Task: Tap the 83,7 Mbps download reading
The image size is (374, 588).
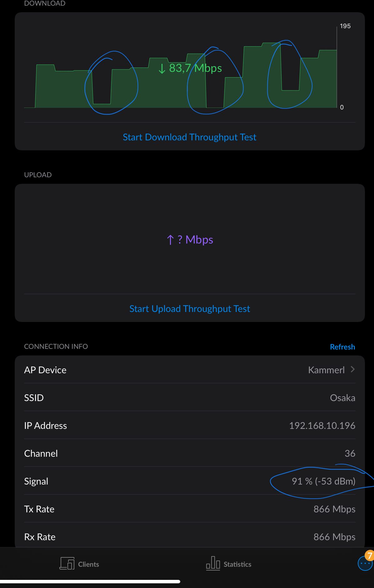Action: pyautogui.click(x=195, y=68)
